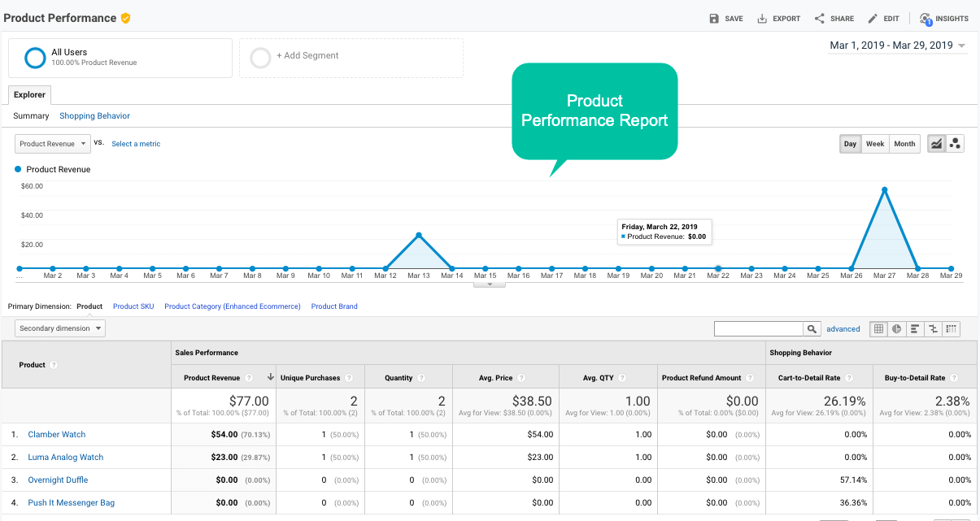Open the Clamber Watch product details
Viewport: 980px width, 521px height.
point(56,434)
